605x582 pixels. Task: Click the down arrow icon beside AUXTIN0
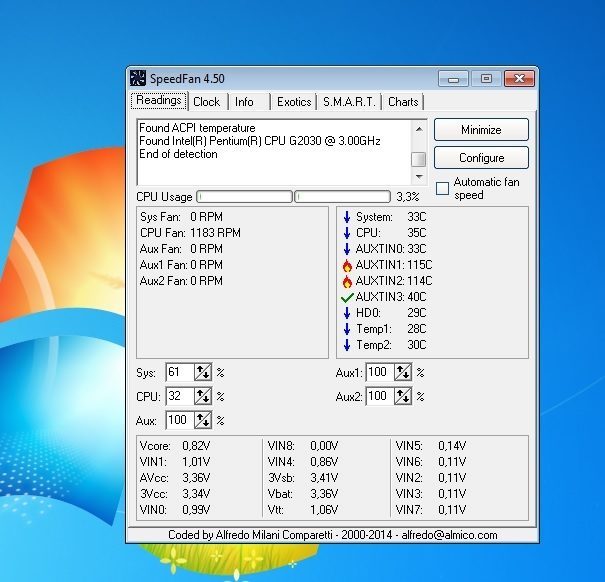click(347, 249)
